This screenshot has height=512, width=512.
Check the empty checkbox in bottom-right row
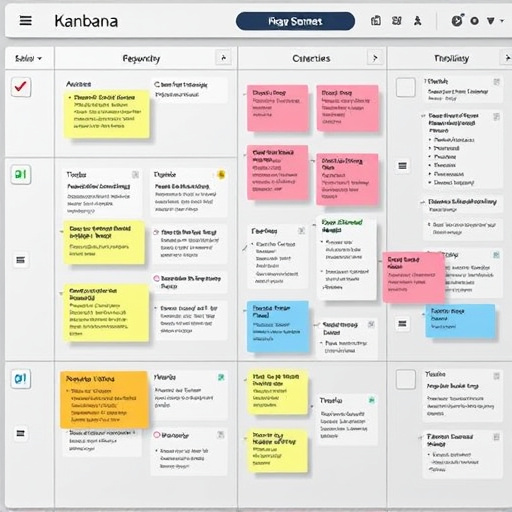tap(405, 379)
